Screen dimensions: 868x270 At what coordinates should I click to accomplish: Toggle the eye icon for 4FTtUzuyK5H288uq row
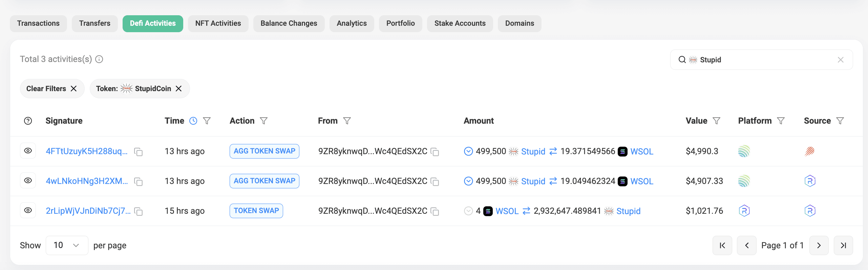pos(28,151)
